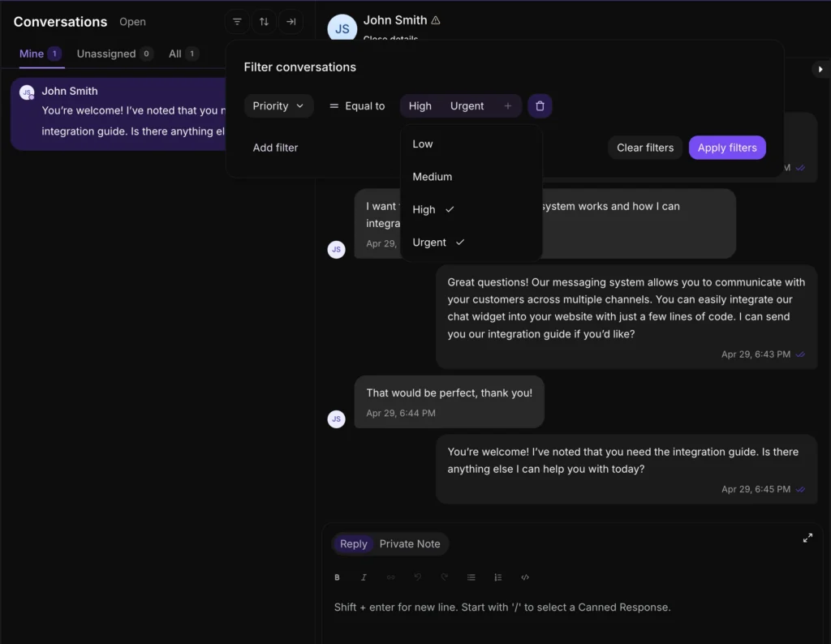Image resolution: width=831 pixels, height=644 pixels.
Task: Insert a link in reply editor
Action: 390,577
